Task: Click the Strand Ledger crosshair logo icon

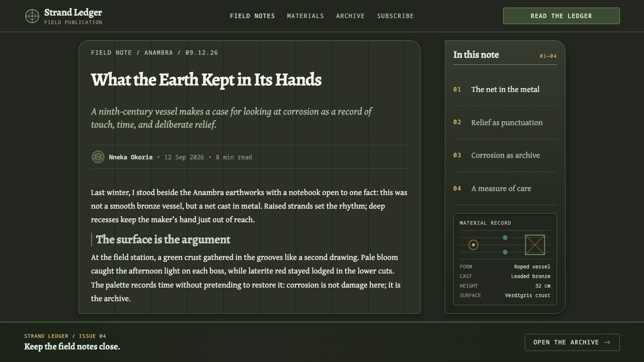Action: (x=32, y=16)
